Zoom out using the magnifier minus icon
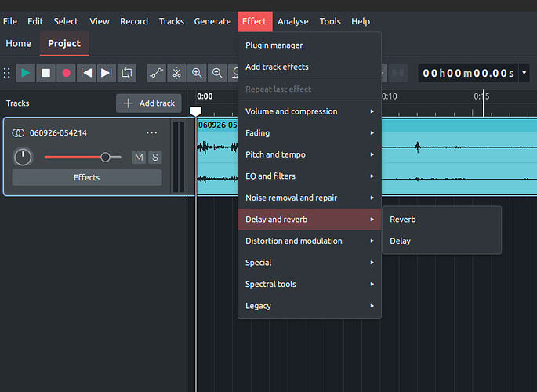 [x=217, y=73]
